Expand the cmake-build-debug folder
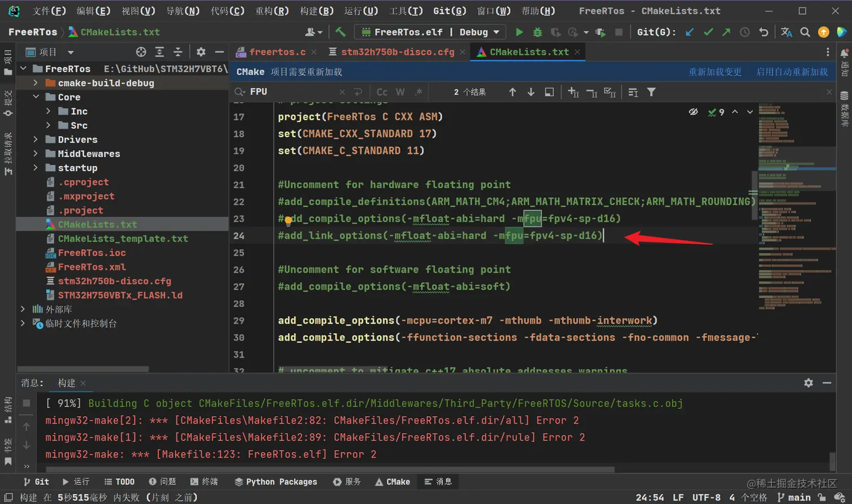 35,83
